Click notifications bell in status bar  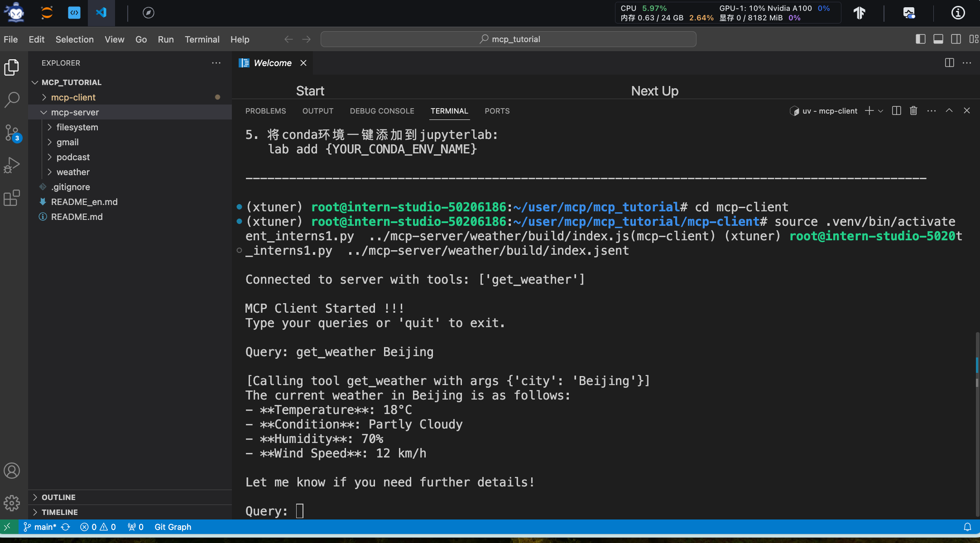967,527
